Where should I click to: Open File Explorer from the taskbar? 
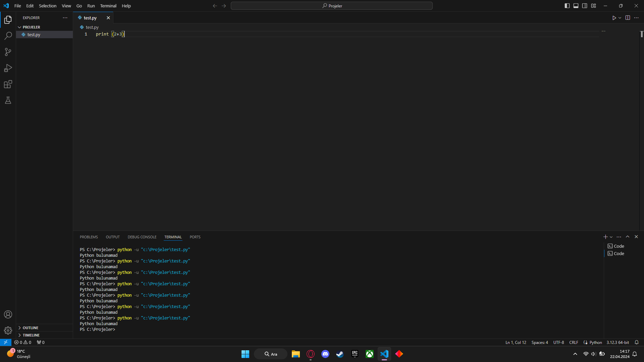pos(296,354)
